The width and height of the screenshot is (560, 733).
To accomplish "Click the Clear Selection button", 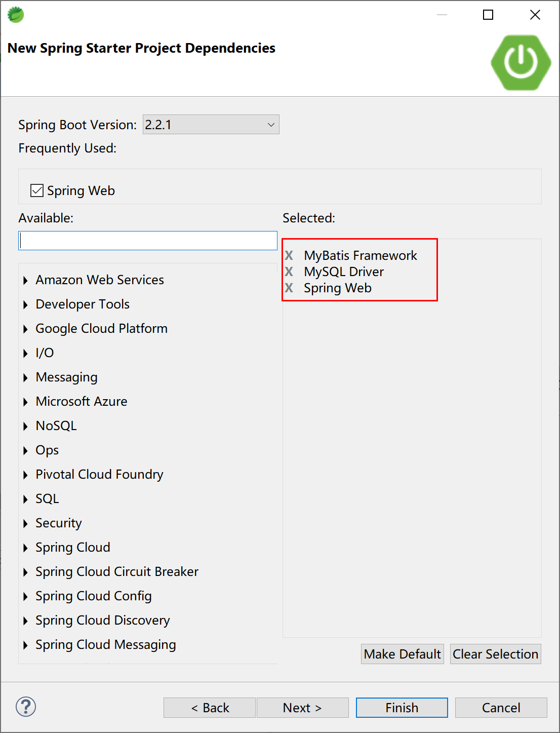I will [x=495, y=654].
